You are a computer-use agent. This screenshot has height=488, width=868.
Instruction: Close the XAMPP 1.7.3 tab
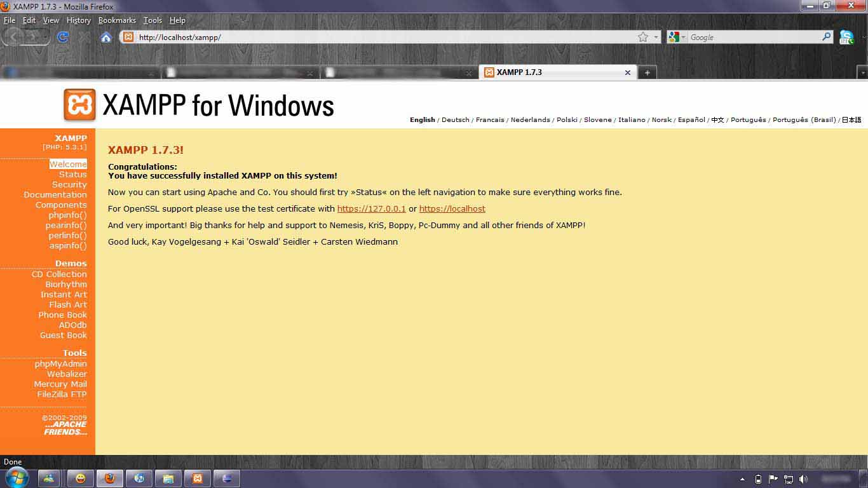tap(628, 72)
